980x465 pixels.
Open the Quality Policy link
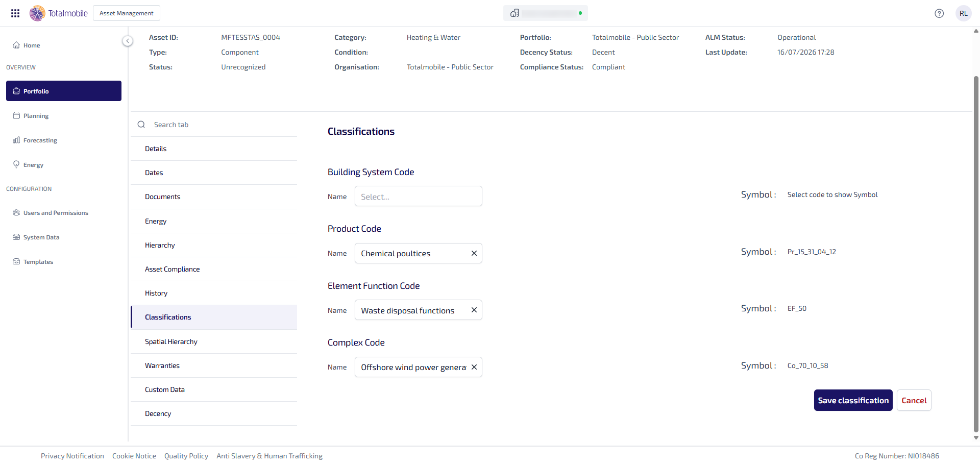click(x=186, y=456)
